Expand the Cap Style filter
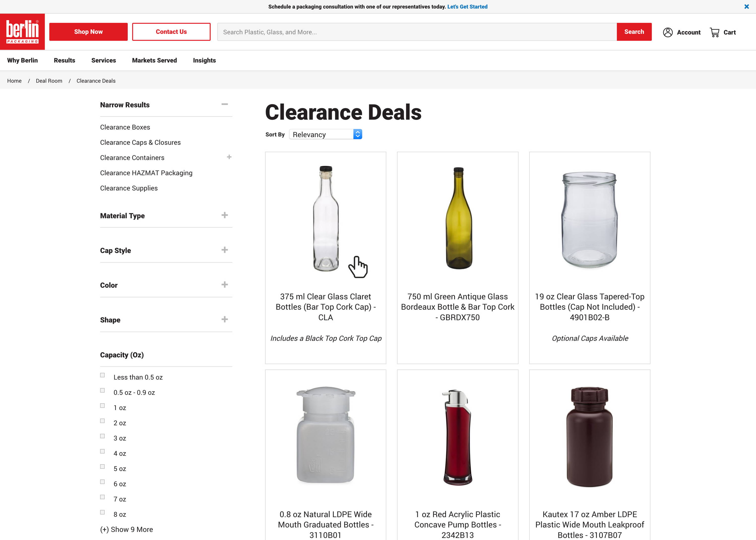 [225, 250]
